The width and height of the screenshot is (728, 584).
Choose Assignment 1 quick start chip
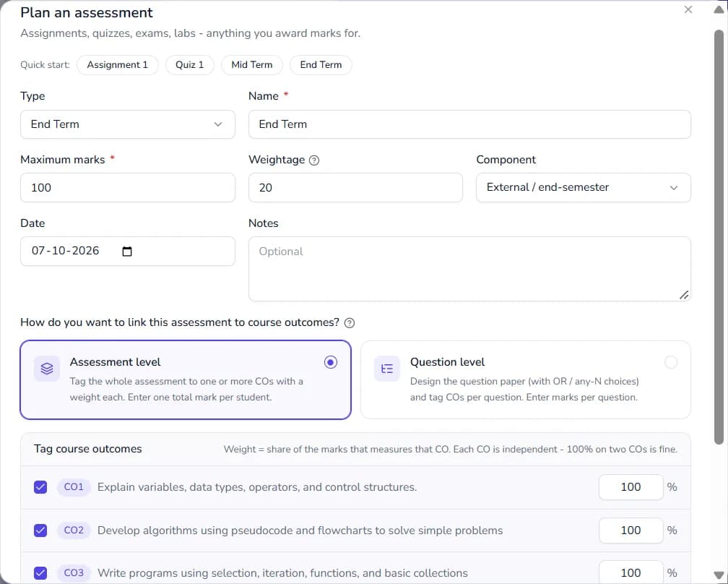pyautogui.click(x=118, y=65)
